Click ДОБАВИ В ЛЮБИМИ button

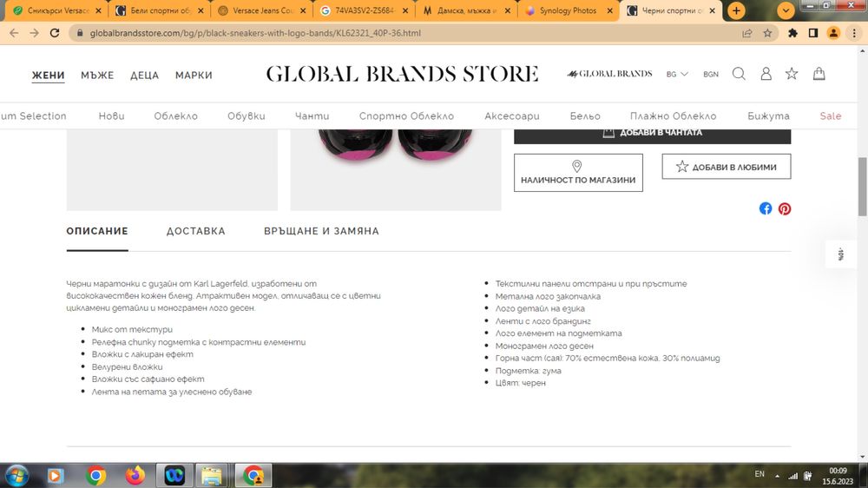pyautogui.click(x=727, y=167)
